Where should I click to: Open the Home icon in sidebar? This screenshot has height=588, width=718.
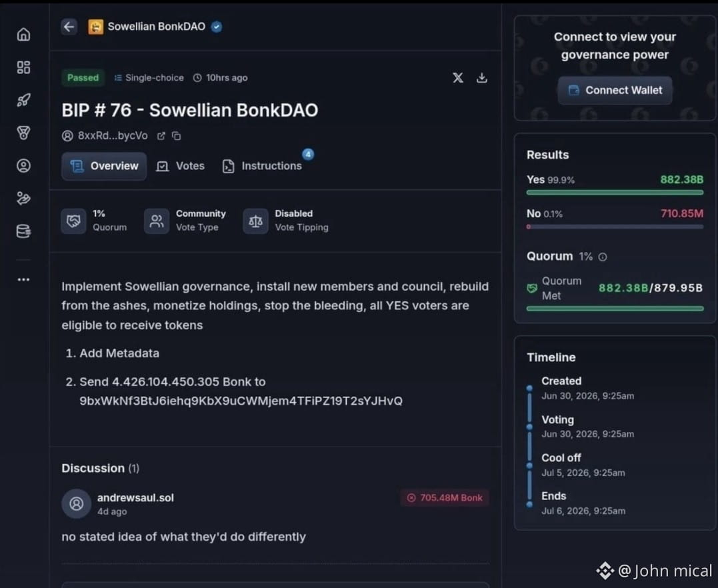coord(23,35)
